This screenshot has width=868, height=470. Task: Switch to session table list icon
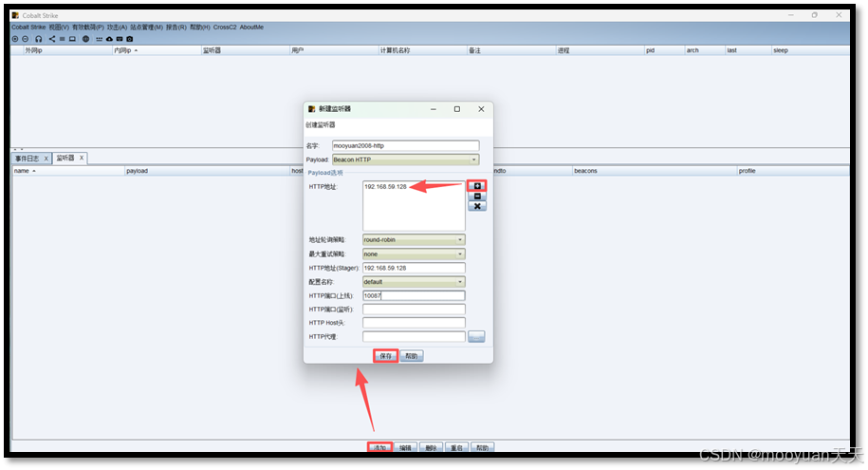coord(62,39)
